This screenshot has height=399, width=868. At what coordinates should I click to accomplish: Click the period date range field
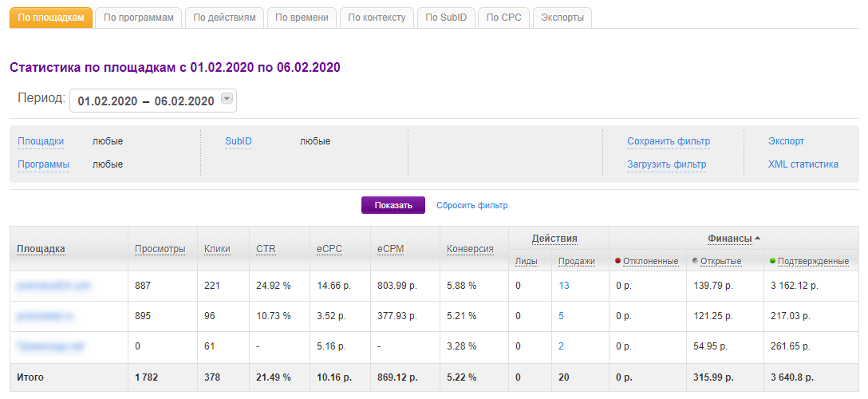tap(146, 101)
